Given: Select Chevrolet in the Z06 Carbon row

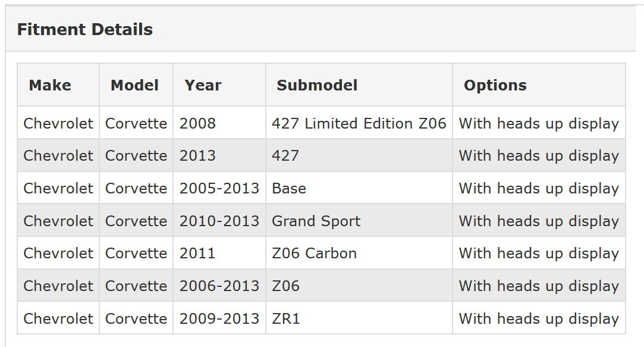Looking at the screenshot, I should pos(58,254).
